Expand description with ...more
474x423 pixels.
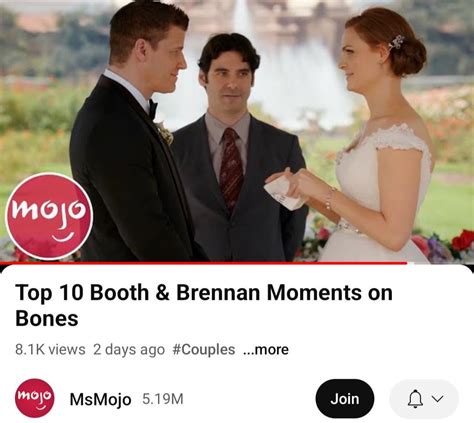[x=266, y=349]
